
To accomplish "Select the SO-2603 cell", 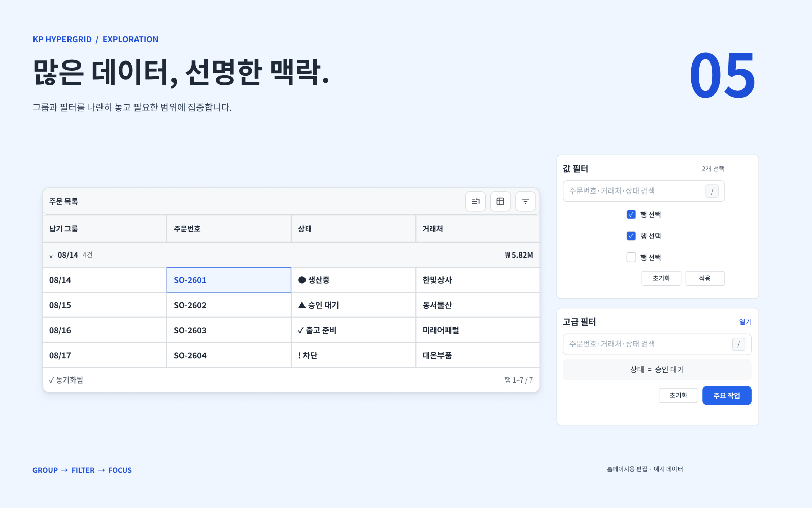I will (x=229, y=330).
